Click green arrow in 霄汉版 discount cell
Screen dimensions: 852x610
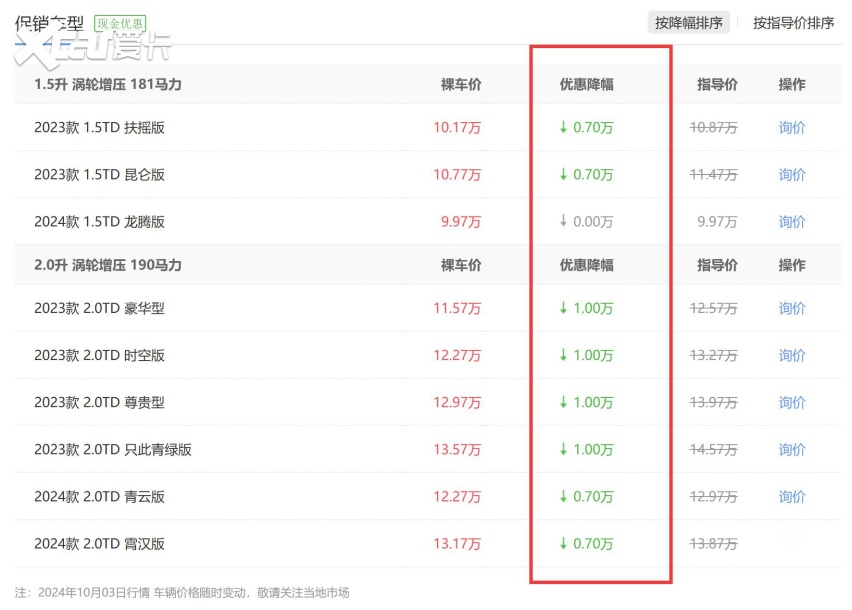pos(563,543)
